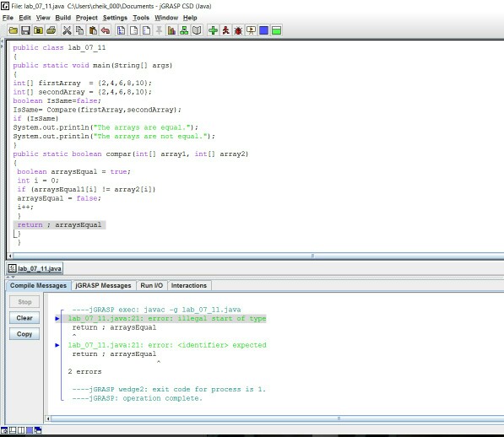Run in canvas with the presentation board icon

[x=251, y=31]
